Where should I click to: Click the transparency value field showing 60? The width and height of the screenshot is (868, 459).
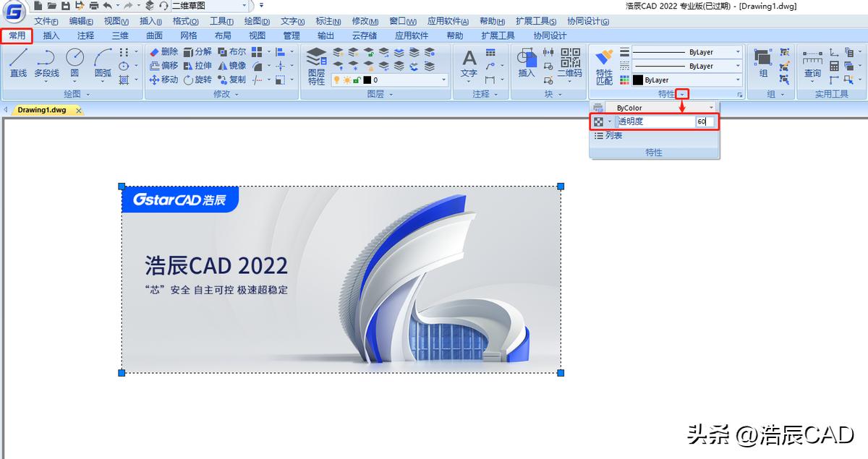[702, 121]
